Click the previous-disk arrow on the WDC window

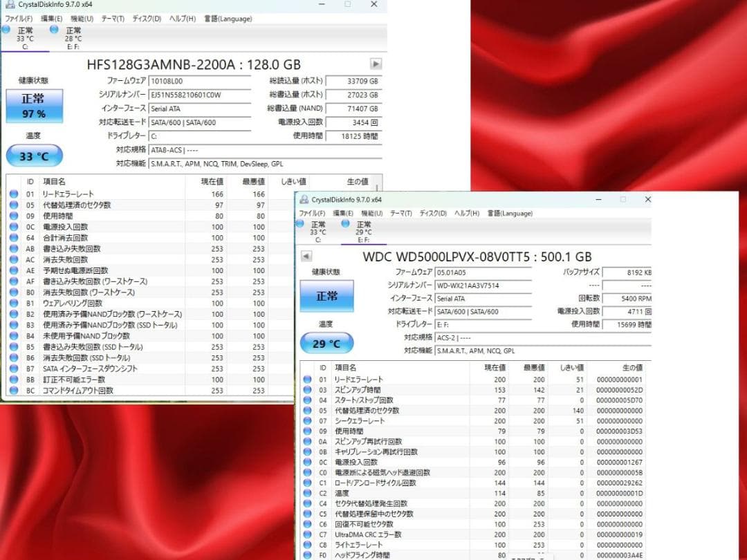point(305,255)
